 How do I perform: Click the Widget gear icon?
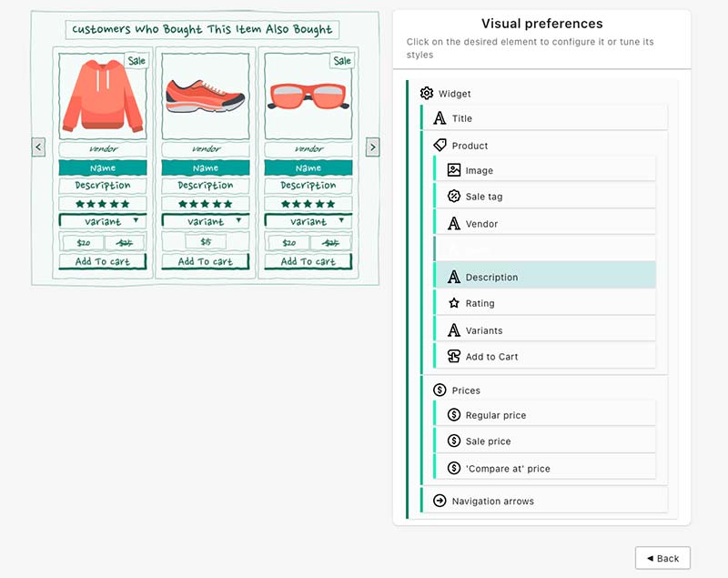pos(427,94)
